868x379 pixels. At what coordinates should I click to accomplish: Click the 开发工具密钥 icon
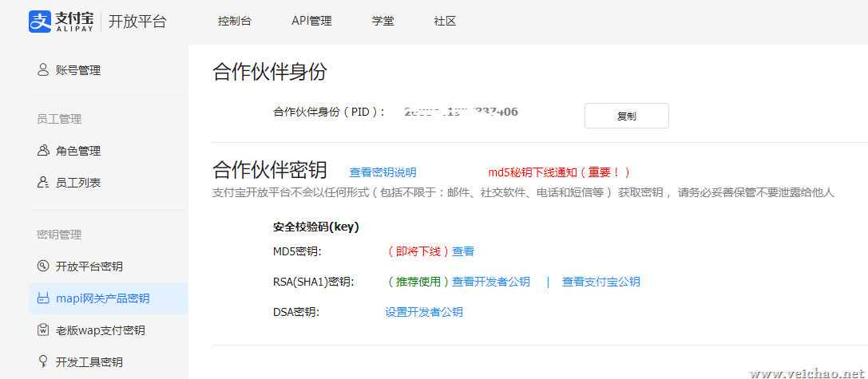[43, 362]
